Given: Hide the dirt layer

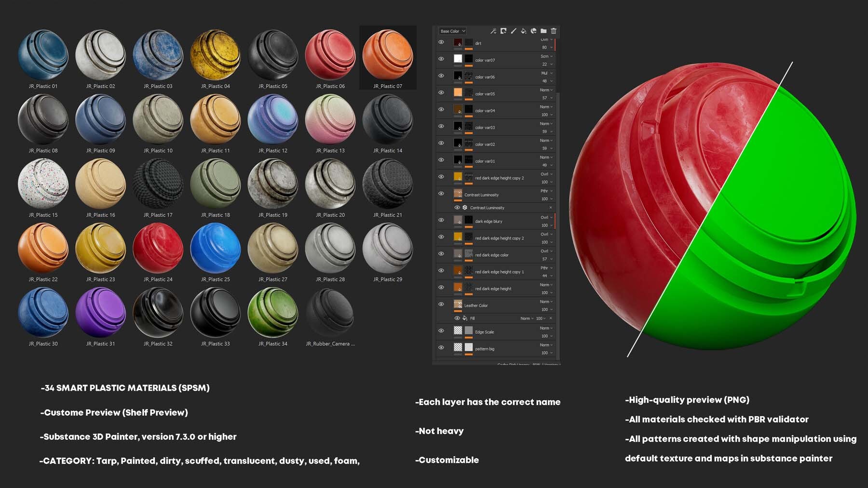Looking at the screenshot, I should [441, 42].
